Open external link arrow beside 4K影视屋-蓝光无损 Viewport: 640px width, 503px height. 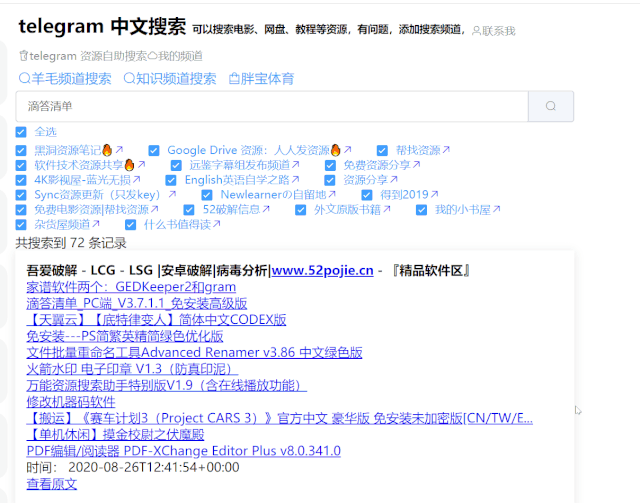tap(136, 179)
